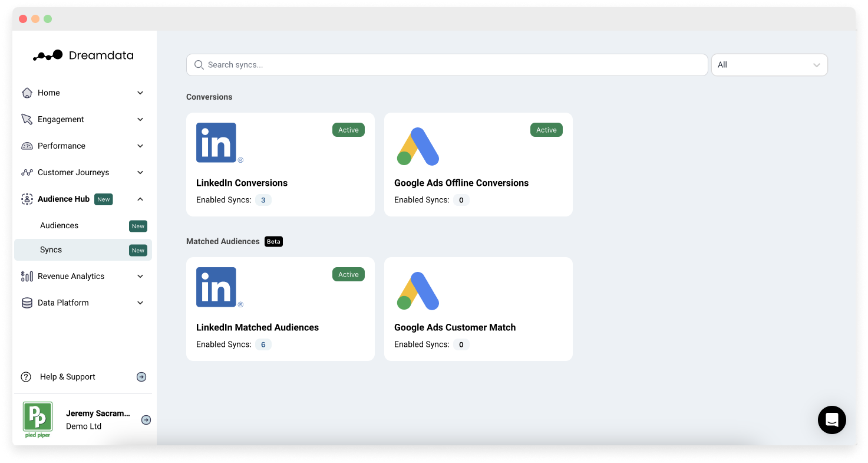Click the enabled syncs count 3
The width and height of the screenshot is (868, 463).
pyautogui.click(x=263, y=200)
